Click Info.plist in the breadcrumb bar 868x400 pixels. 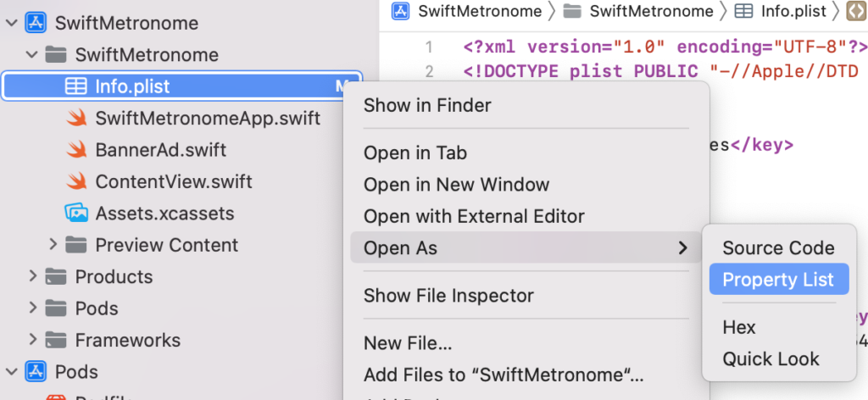click(x=793, y=11)
